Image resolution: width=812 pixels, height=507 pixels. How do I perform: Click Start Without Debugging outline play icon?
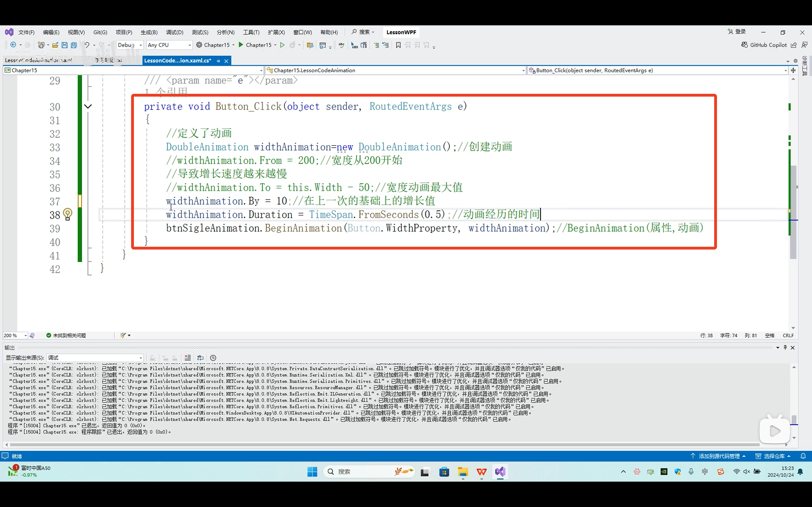[x=282, y=45]
